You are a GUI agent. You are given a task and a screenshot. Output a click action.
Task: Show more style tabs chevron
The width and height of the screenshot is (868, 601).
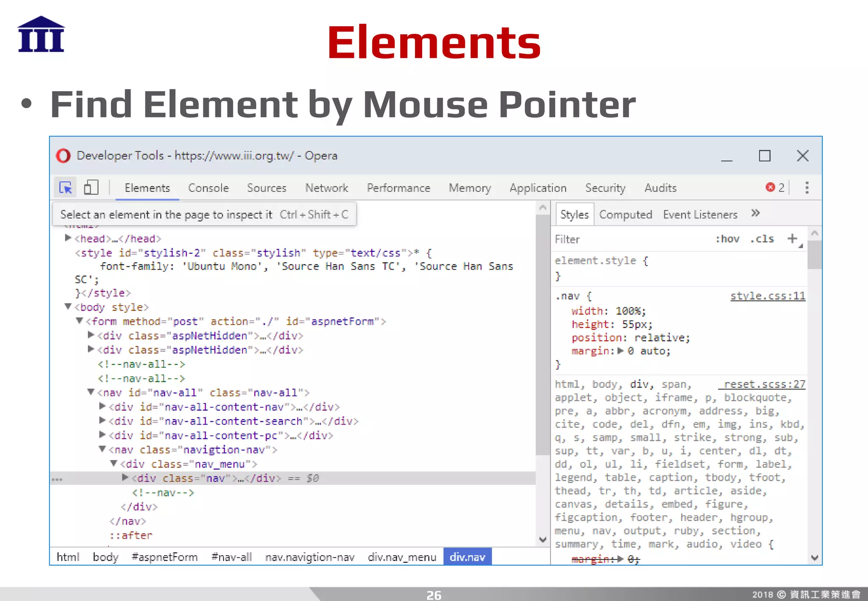click(755, 213)
